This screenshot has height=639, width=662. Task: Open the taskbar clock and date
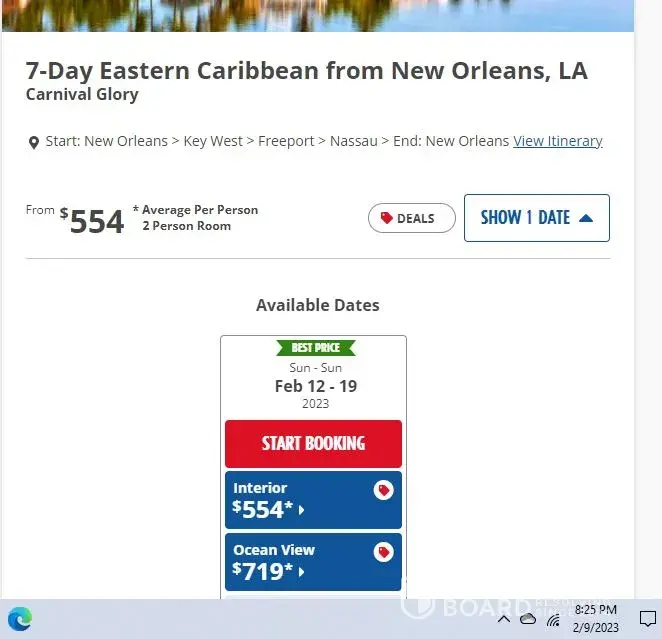pyautogui.click(x=595, y=618)
